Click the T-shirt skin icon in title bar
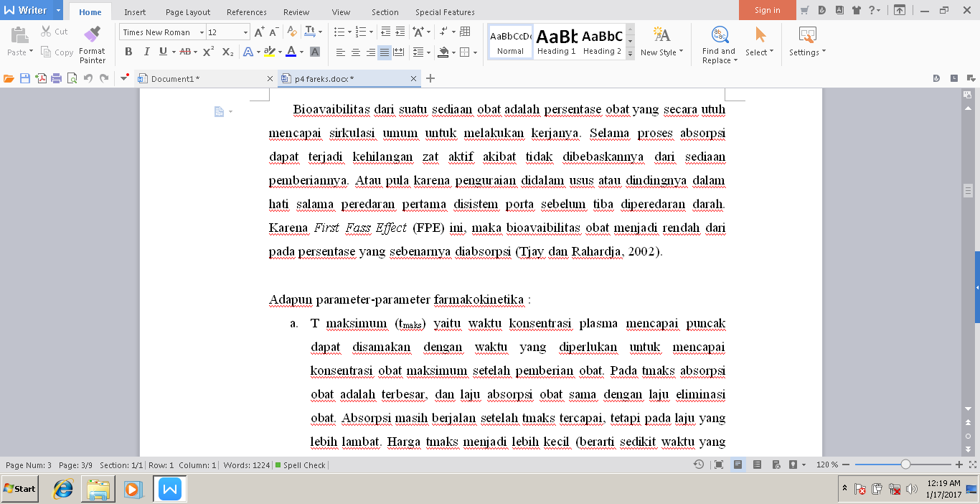The image size is (980, 504). pyautogui.click(x=857, y=10)
